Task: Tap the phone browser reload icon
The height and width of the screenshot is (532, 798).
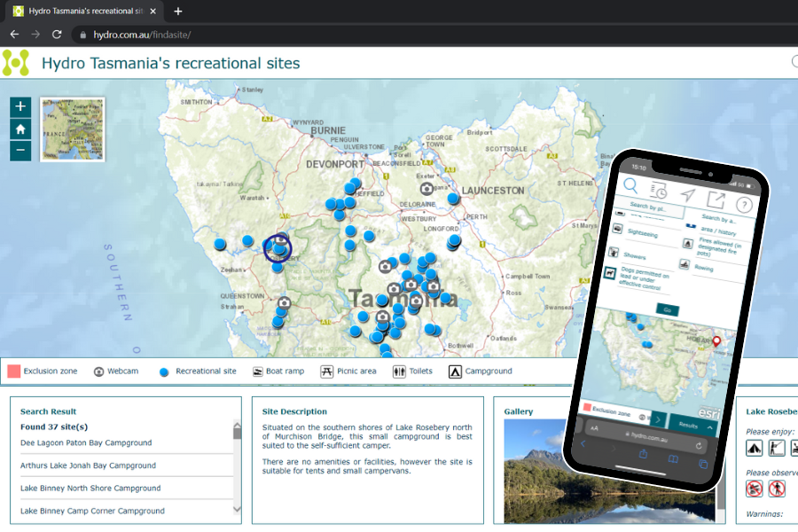Action: click(x=699, y=446)
